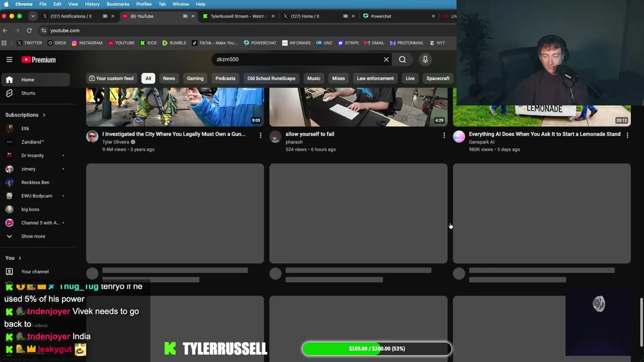Select Home in the YouTube sidebar
The height and width of the screenshot is (362, 644).
click(x=35, y=79)
